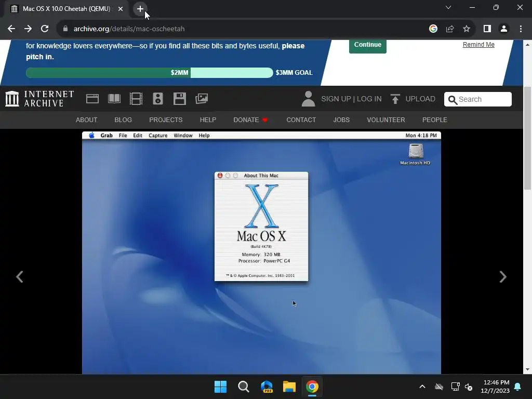Open Windows taskbar search
532x399 pixels.
244,387
